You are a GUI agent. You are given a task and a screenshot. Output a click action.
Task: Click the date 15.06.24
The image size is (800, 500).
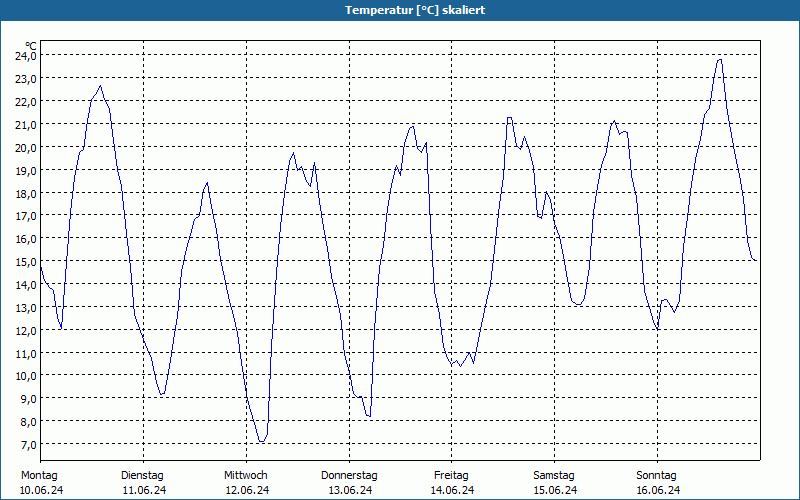click(556, 490)
